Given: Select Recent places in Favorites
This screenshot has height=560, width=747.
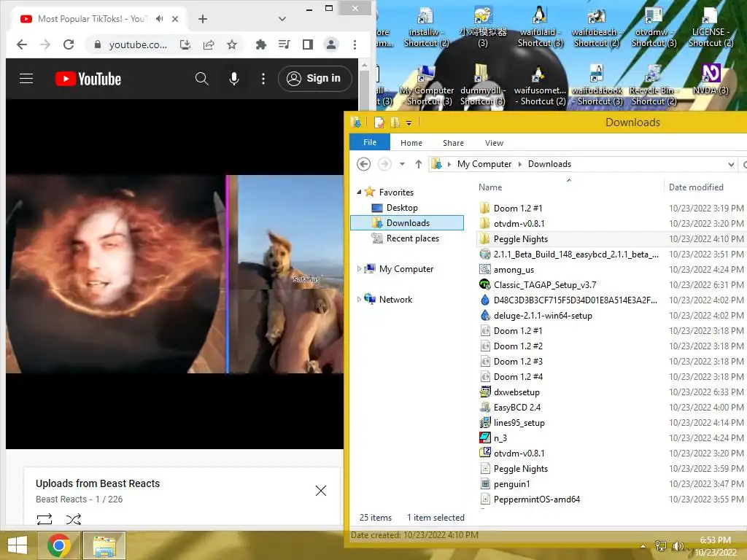Looking at the screenshot, I should click(x=413, y=238).
